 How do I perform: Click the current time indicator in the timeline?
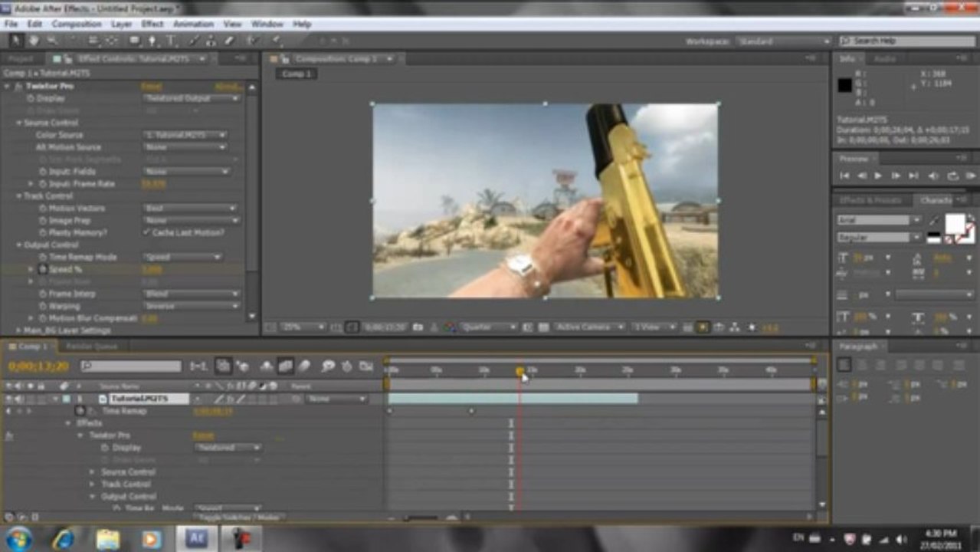519,371
